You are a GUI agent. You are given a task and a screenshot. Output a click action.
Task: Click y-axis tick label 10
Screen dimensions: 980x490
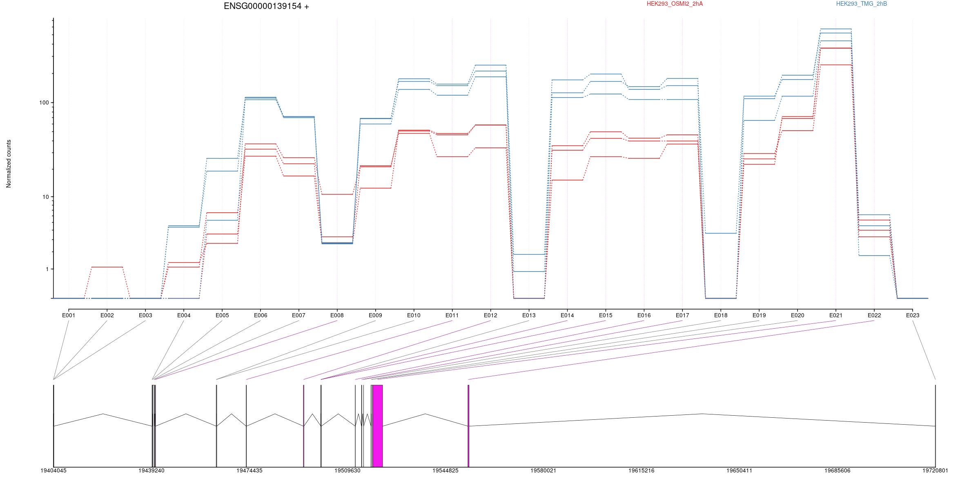45,197
